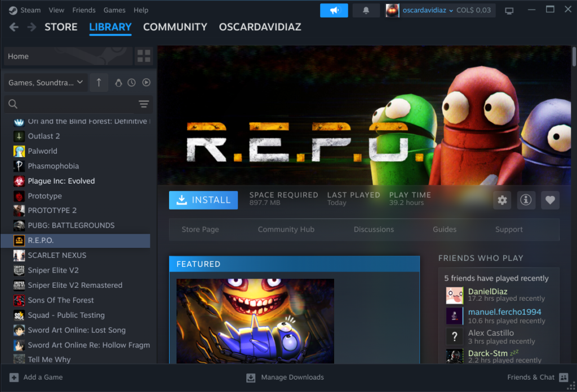Click the Add a Game plus icon
The width and height of the screenshot is (577, 392).
pos(14,377)
